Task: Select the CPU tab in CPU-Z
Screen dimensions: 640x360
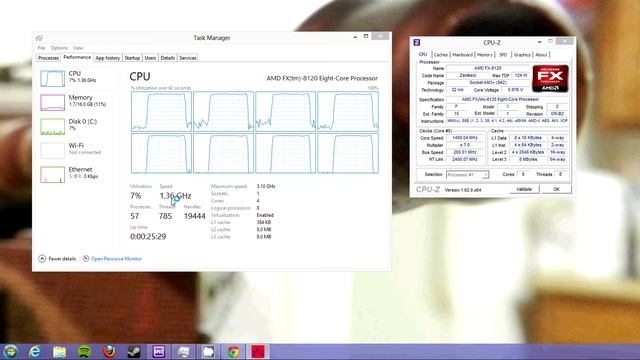Action: 423,54
